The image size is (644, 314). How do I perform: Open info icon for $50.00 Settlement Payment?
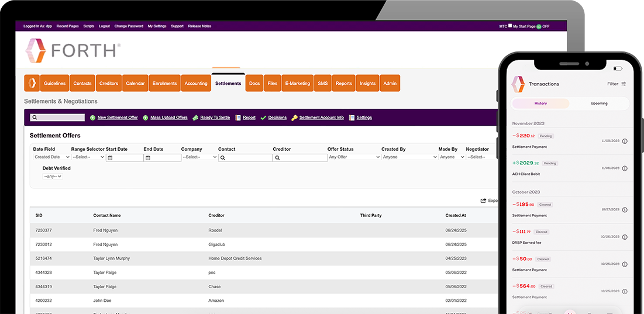[x=625, y=264]
